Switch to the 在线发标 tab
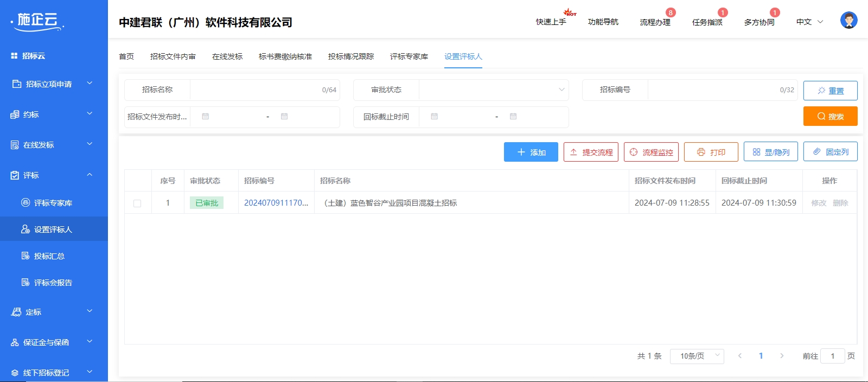 click(227, 56)
